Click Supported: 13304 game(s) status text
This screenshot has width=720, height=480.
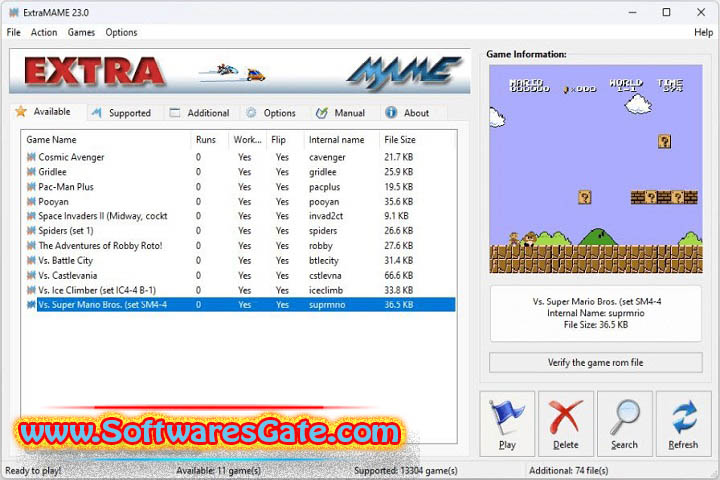pyautogui.click(x=405, y=470)
